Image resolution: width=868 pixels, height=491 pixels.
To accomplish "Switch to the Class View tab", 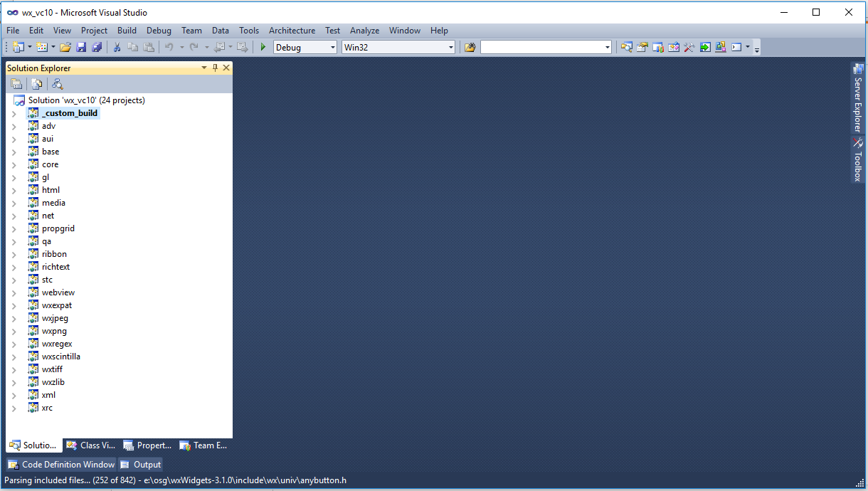I will pos(90,445).
